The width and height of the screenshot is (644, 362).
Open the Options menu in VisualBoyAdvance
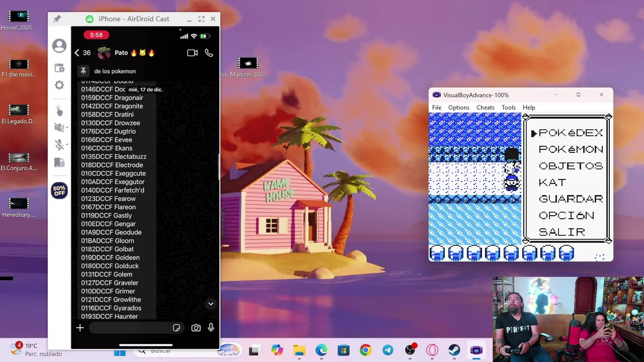459,108
